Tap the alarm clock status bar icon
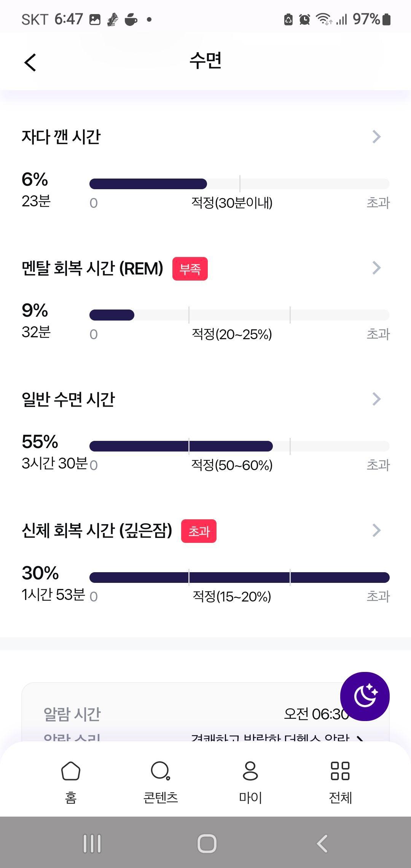This screenshot has height=868, width=411. (304, 19)
